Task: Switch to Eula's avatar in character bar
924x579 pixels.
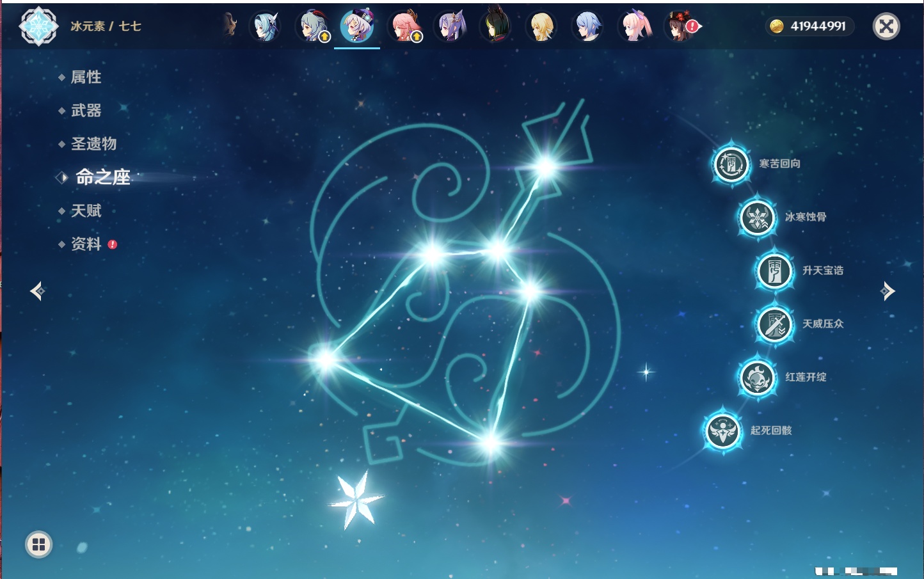Action: [264, 26]
